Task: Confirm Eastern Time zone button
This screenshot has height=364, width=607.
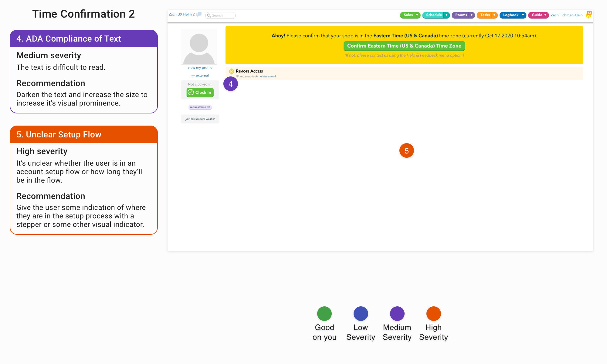Action: point(404,46)
